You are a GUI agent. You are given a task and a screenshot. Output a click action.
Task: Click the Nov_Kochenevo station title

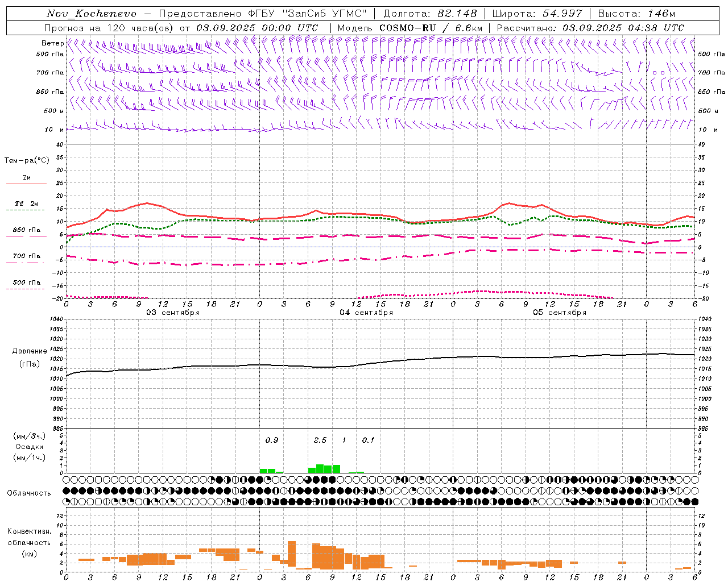coord(92,14)
